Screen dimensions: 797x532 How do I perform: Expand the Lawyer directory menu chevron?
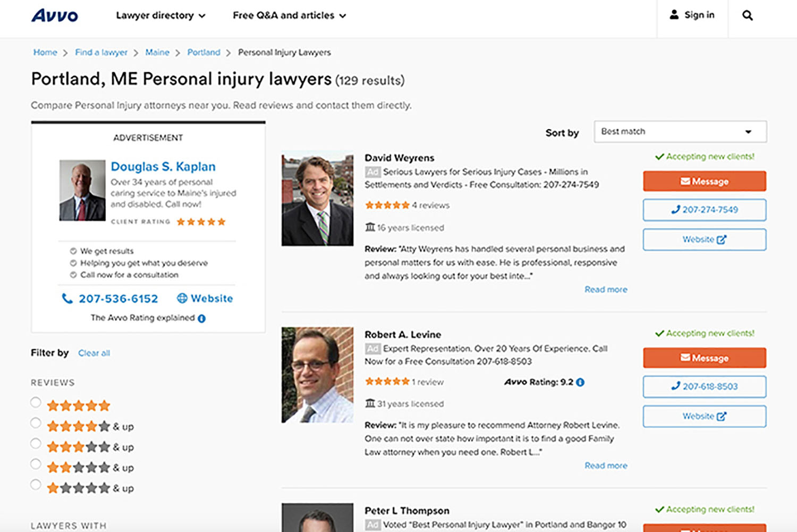(x=203, y=16)
